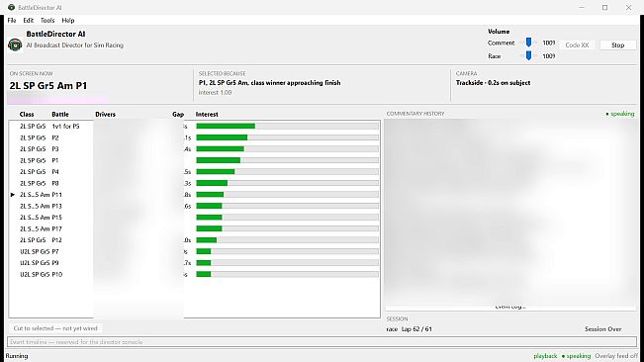644x362 pixels.
Task: Select the 2L SP Gr5 P3 row
Action: point(194,149)
